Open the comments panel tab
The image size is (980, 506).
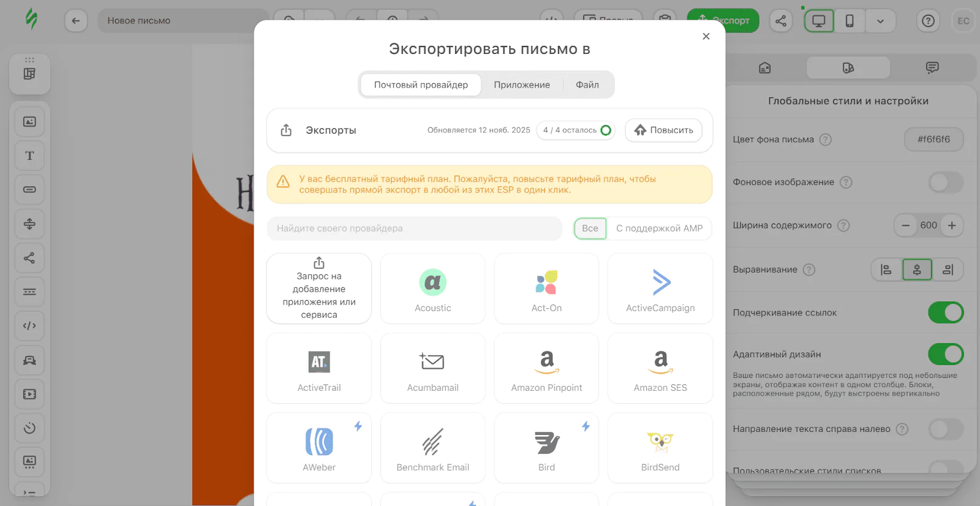pyautogui.click(x=932, y=67)
